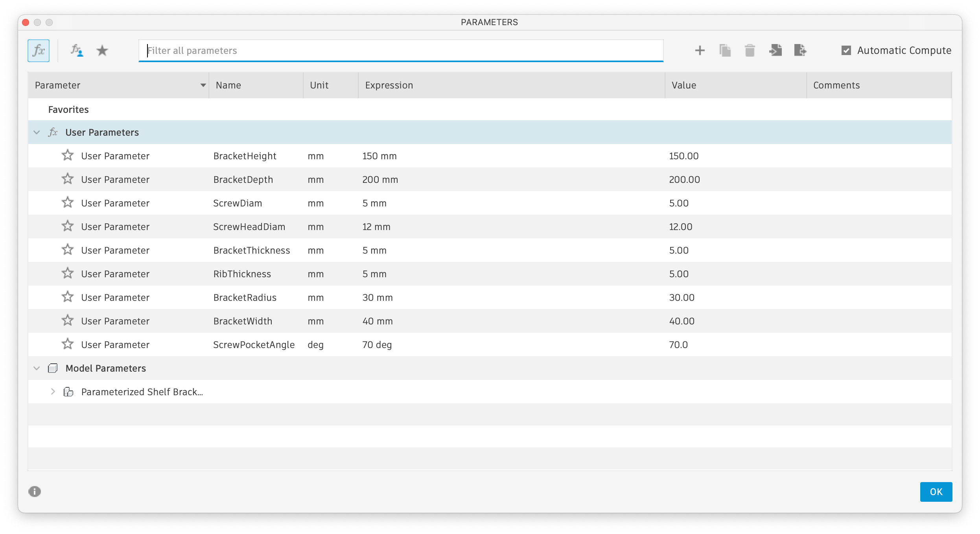Confirm with the OK button
Viewport: 980px width, 534px height.
tap(936, 492)
